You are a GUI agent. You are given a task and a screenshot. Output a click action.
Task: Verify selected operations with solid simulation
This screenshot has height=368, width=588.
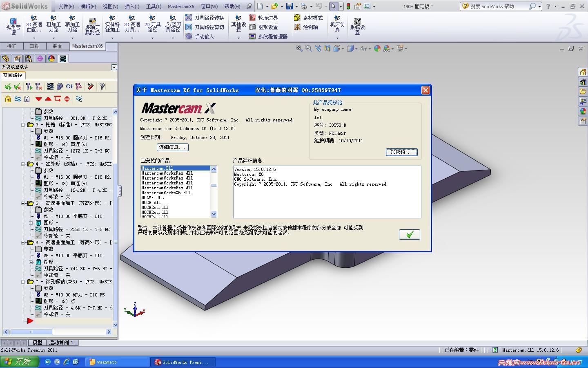(x=60, y=86)
